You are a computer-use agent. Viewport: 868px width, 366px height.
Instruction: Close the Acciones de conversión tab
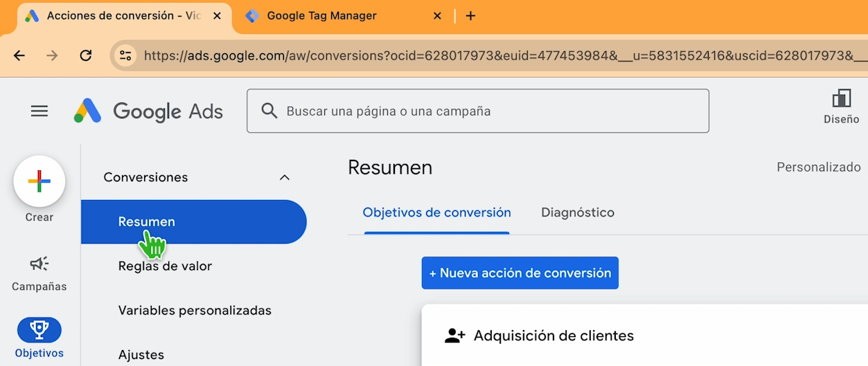click(x=218, y=15)
